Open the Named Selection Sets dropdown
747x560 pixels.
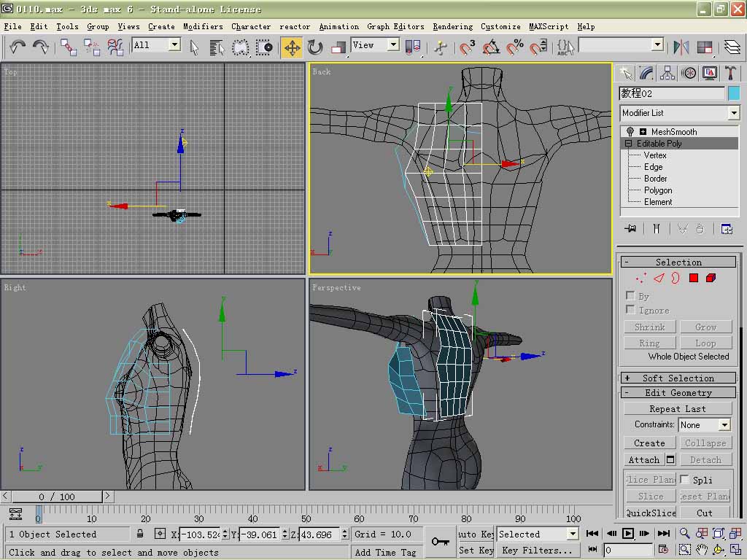[x=657, y=44]
